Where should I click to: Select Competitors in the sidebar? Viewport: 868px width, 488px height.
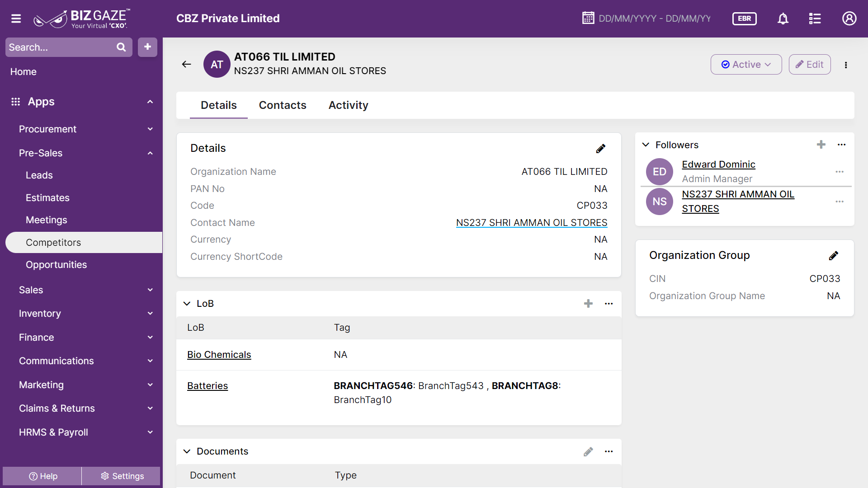(84, 243)
